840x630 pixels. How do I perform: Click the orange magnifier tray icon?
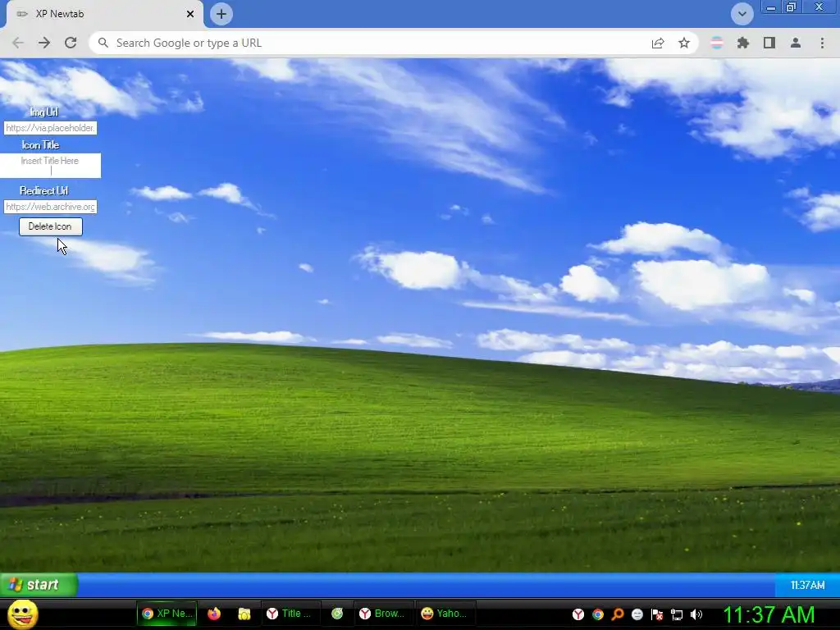[x=618, y=614]
